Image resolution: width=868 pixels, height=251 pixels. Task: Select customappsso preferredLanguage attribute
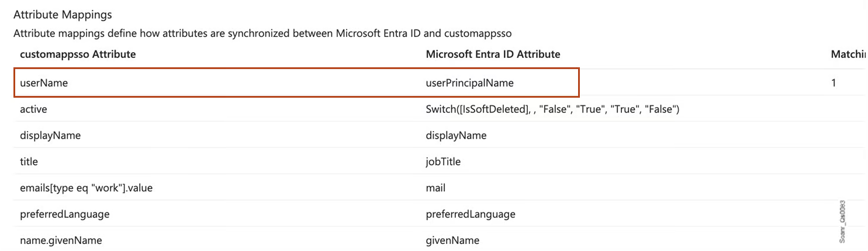click(x=65, y=214)
